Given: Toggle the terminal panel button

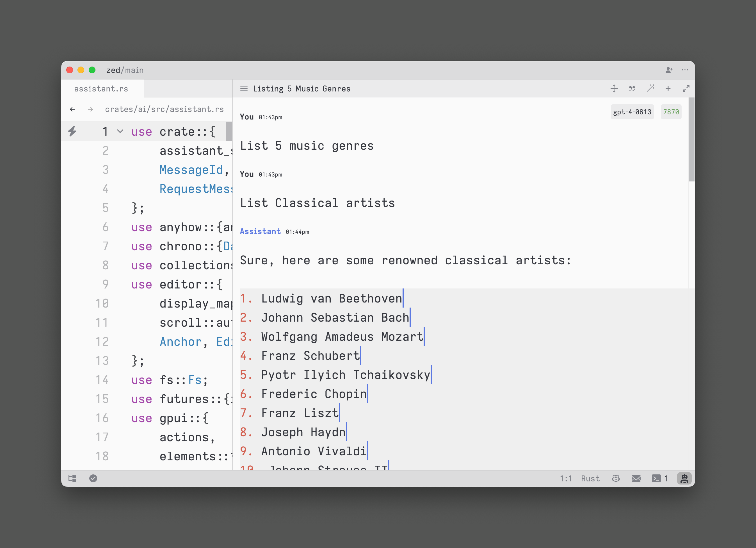Looking at the screenshot, I should point(656,478).
